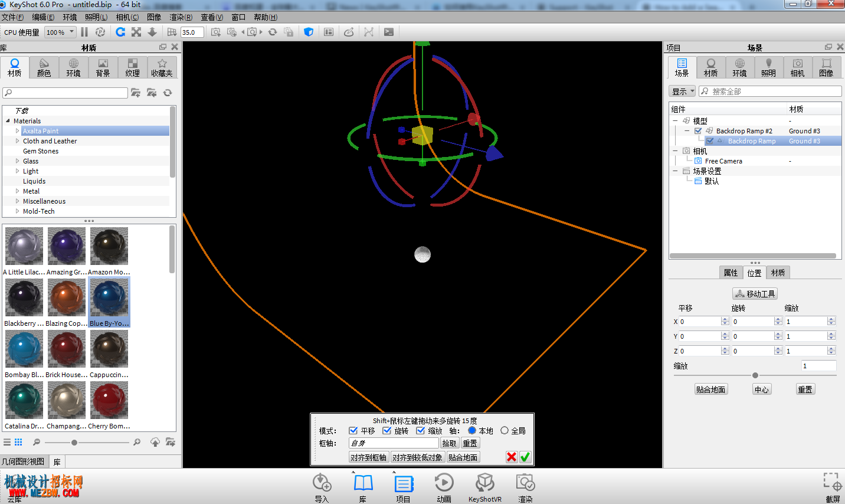Click the fit-view arrows icon in the toolbar
Image resolution: width=845 pixels, height=504 pixels.
(136, 32)
